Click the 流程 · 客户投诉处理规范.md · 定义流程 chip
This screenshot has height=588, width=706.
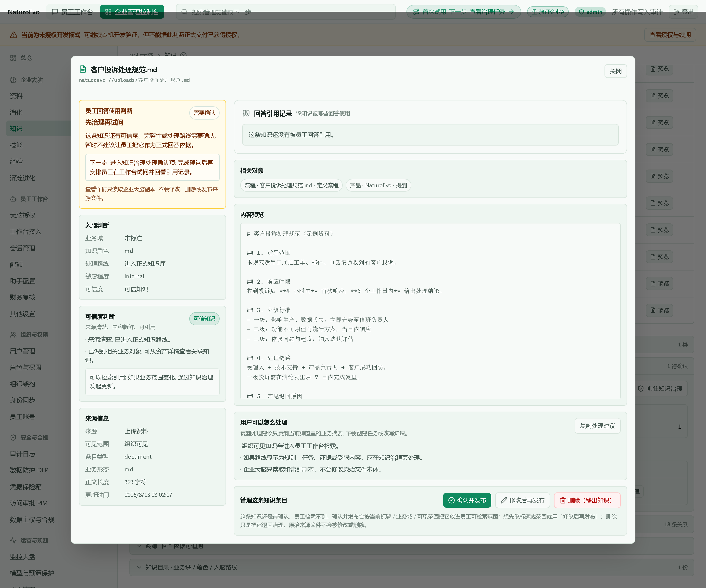[291, 185]
